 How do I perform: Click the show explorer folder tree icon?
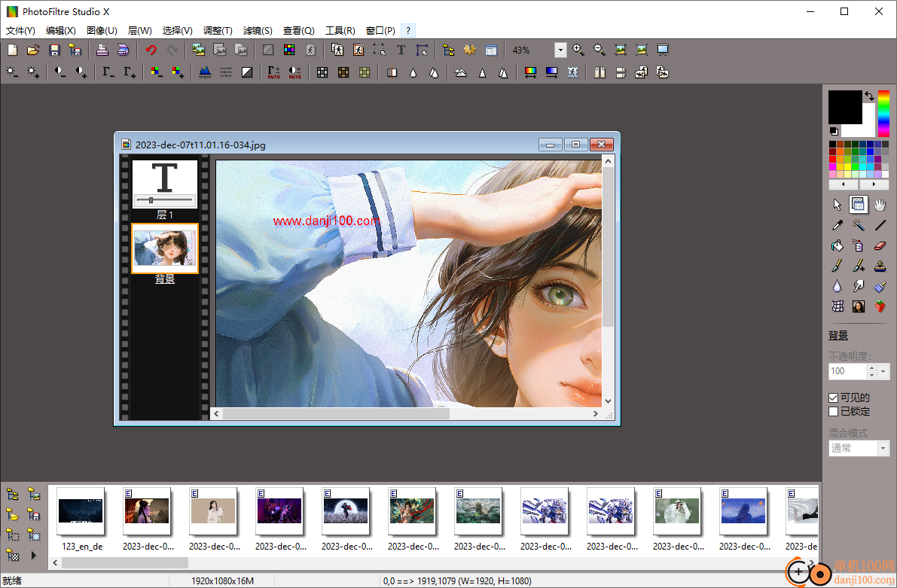[x=449, y=50]
